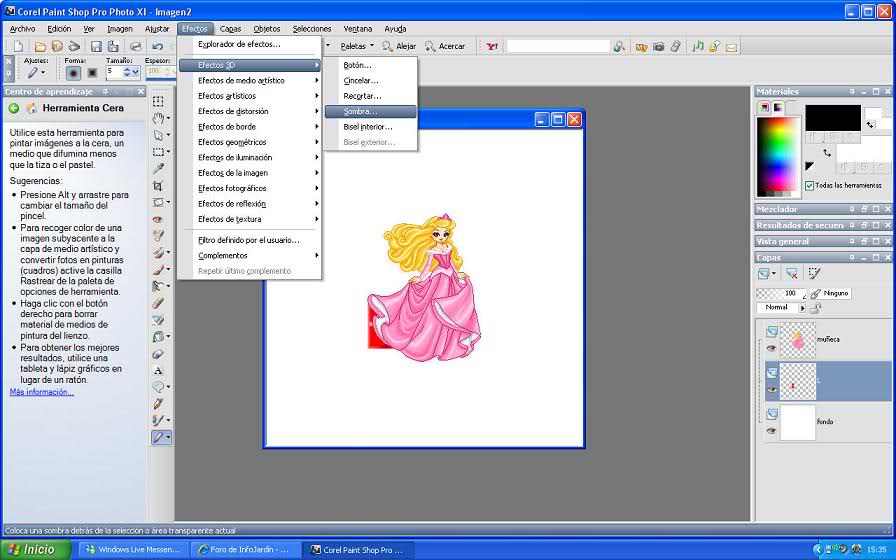Click the web search magnifier icon
896x560 pixels.
(x=619, y=46)
